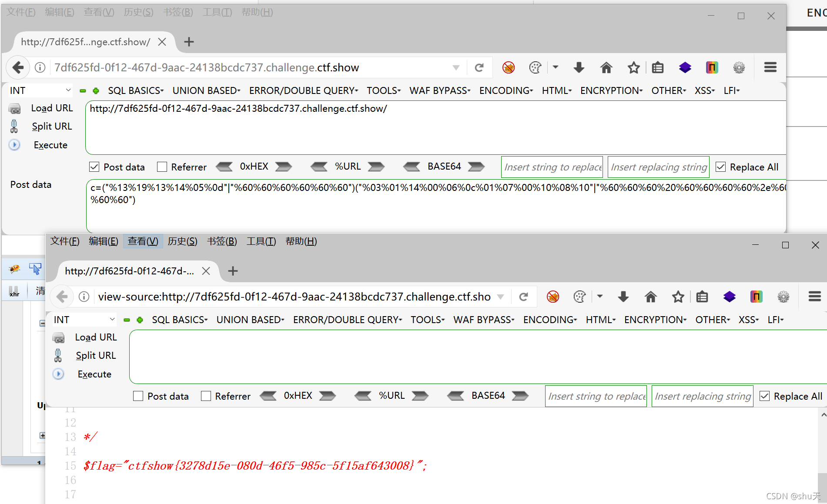
Task: Open hamburger menu in top window
Action: pos(770,67)
